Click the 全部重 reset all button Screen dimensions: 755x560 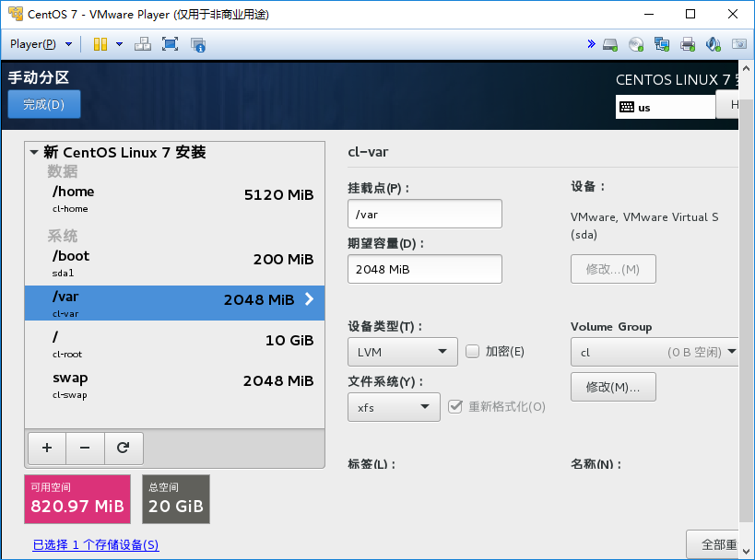713,544
